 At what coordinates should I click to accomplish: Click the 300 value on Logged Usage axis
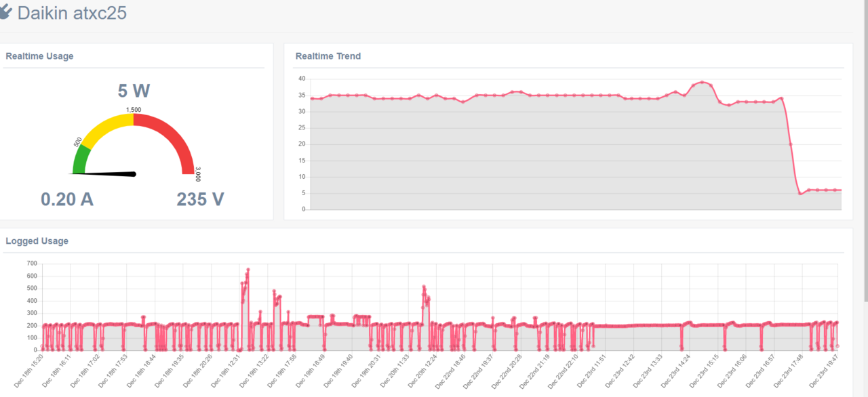click(33, 313)
